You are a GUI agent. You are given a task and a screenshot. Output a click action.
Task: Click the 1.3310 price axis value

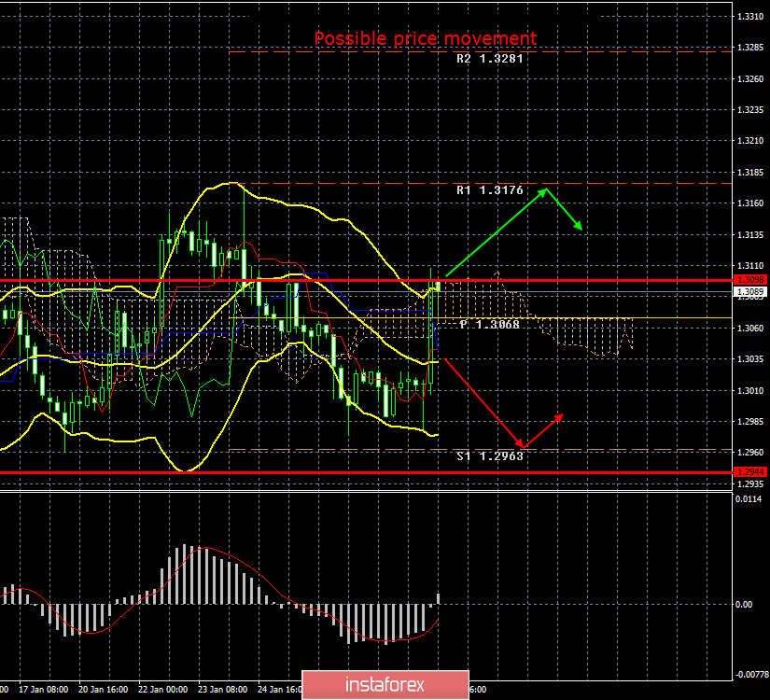750,17
